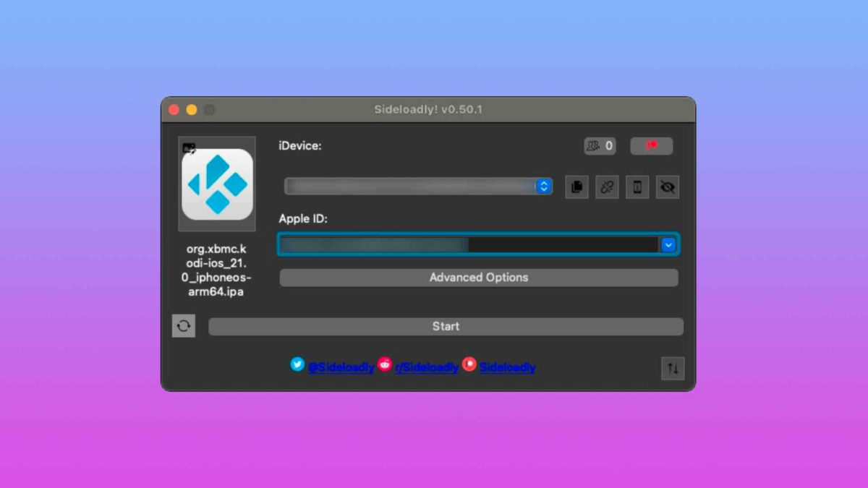This screenshot has width=868, height=488.
Task: Click the circular refresh icon beside Start
Action: (x=184, y=326)
